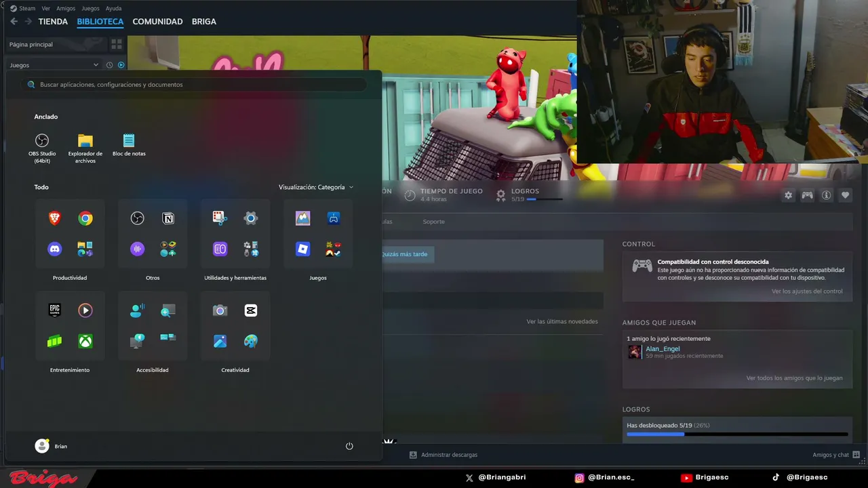This screenshot has width=868, height=488.
Task: Open Amigos y chat in Steam
Action: [x=837, y=455]
